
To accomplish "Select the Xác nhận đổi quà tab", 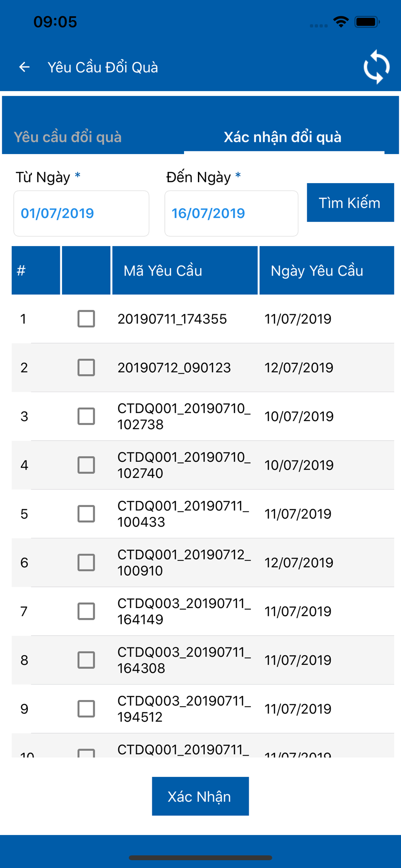I will 283,137.
